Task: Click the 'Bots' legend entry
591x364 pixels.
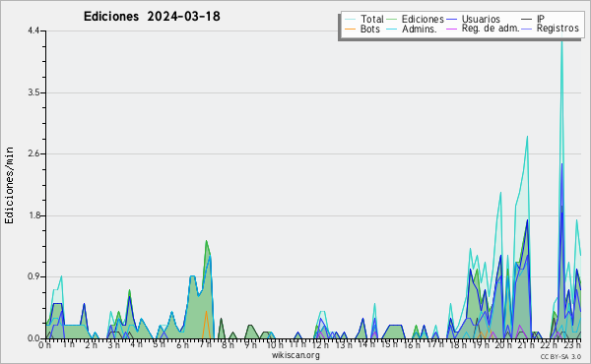Action: point(369,29)
